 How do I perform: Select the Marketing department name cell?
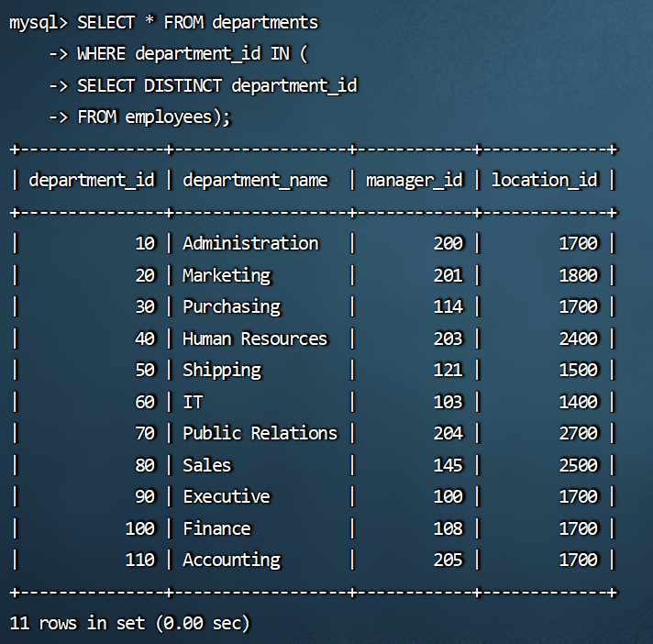[x=227, y=275]
